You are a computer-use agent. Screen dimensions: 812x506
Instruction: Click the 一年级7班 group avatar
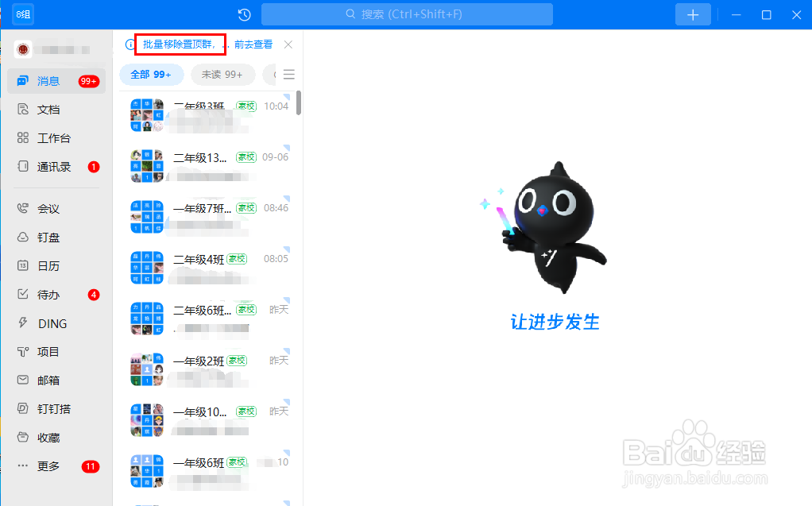(147, 217)
